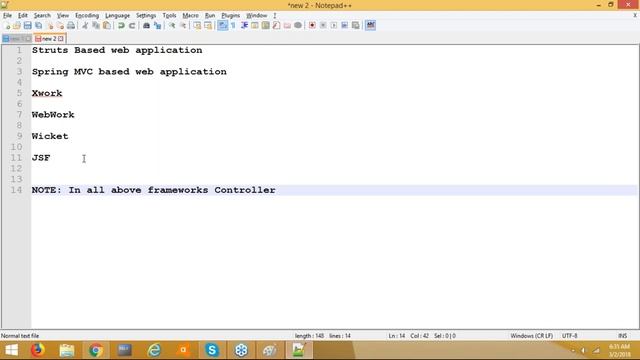This screenshot has height=360, width=640.
Task: Open the Edit menu
Action: point(22,16)
